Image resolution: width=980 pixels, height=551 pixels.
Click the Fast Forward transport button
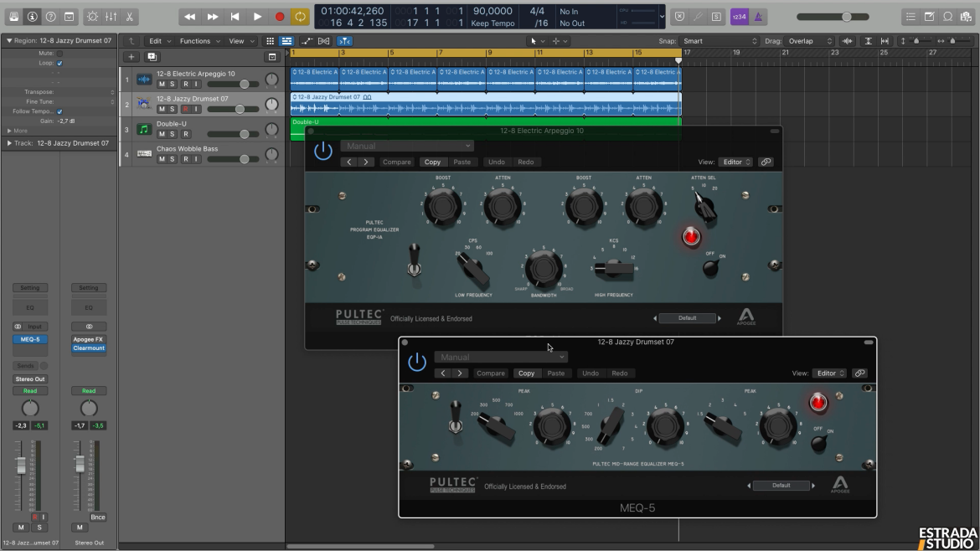tap(213, 17)
